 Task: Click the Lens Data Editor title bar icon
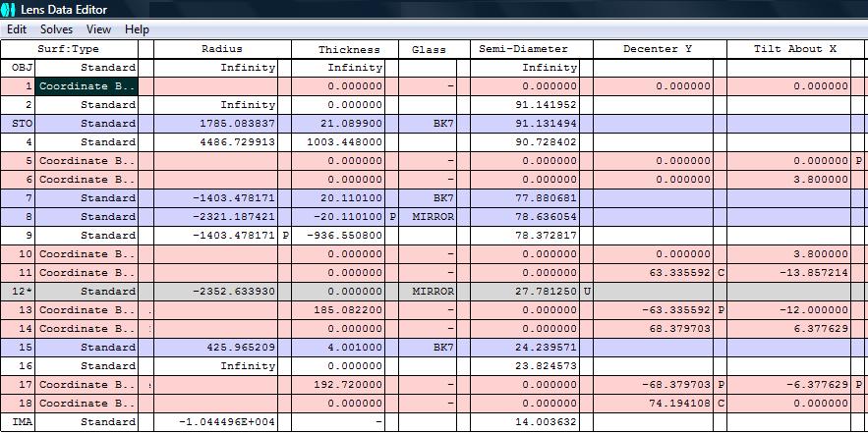10,10
